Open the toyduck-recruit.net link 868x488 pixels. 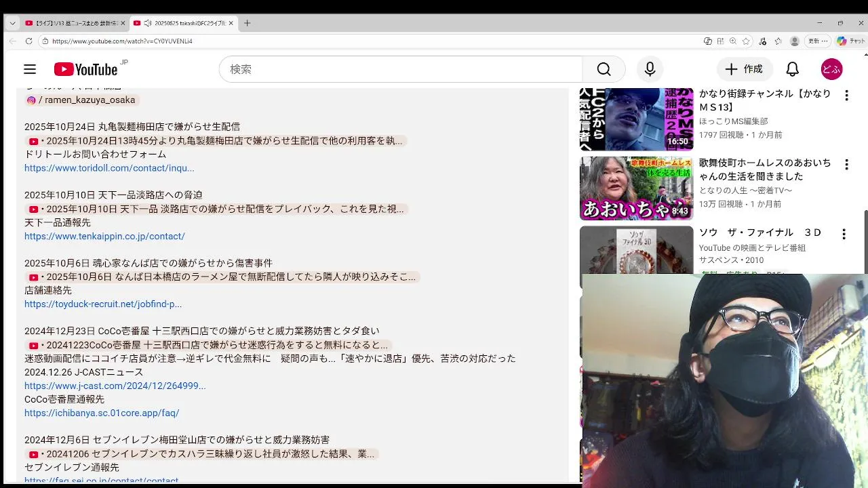tap(103, 304)
